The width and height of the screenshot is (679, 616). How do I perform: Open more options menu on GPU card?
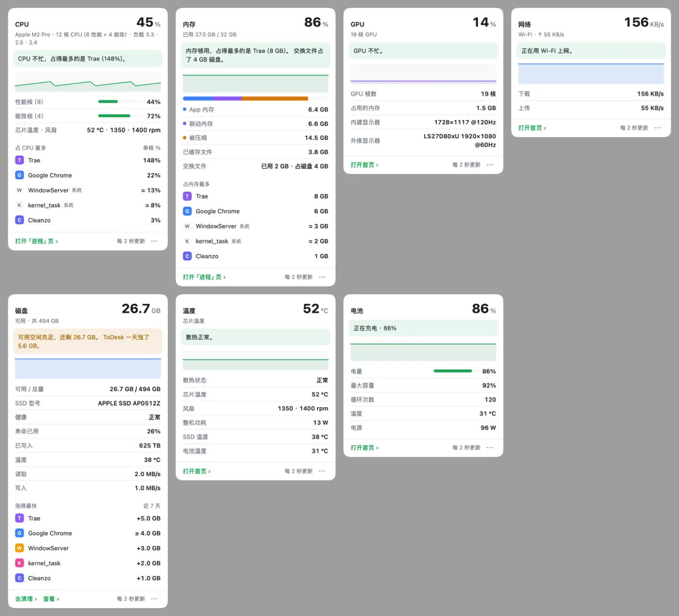click(x=490, y=165)
